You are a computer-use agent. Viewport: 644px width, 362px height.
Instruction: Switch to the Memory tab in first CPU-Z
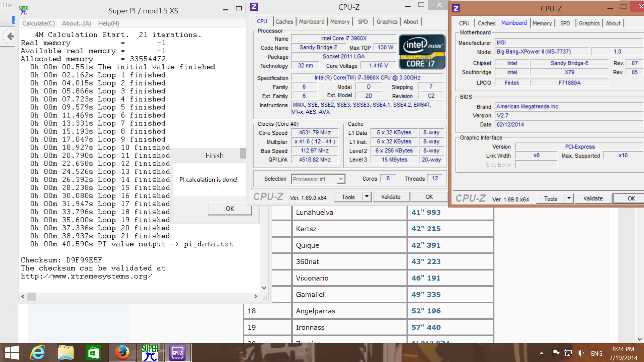(x=339, y=21)
